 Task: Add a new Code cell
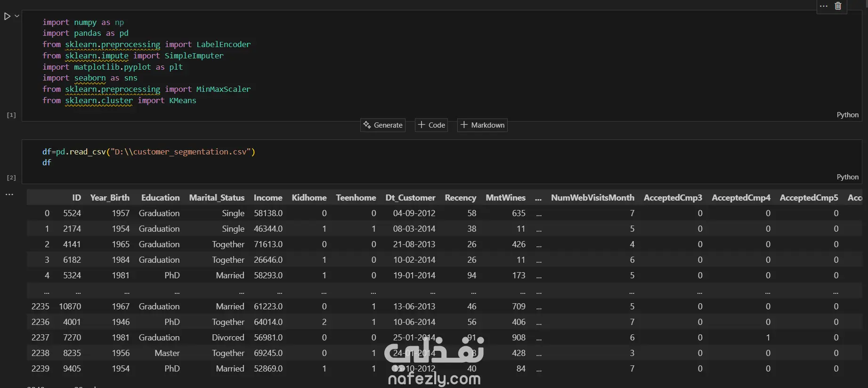[431, 125]
